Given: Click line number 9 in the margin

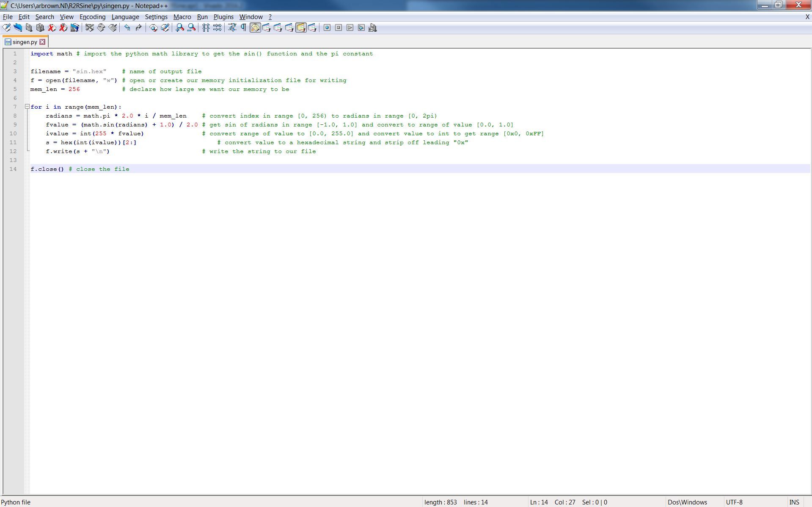Looking at the screenshot, I should click(15, 125).
